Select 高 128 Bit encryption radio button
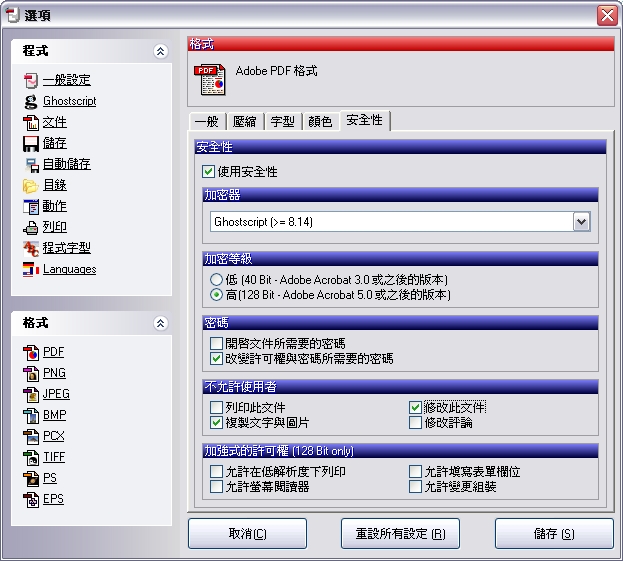The height and width of the screenshot is (561, 623). click(216, 295)
